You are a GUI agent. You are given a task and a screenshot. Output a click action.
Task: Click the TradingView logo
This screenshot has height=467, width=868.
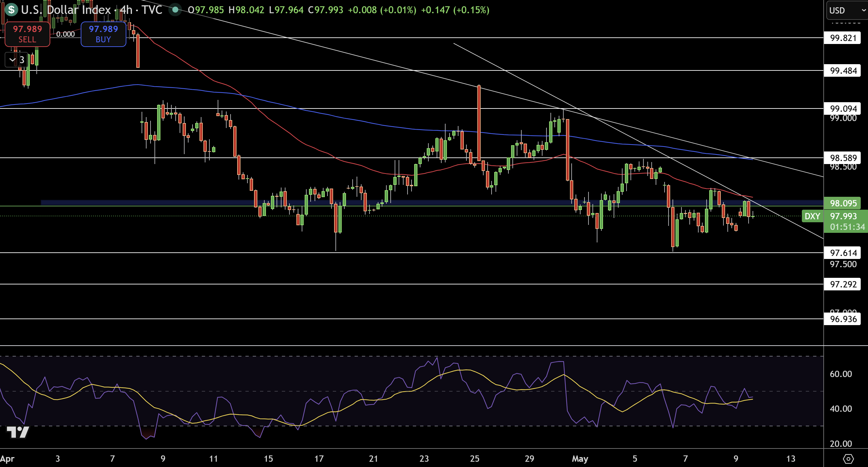[x=18, y=432]
